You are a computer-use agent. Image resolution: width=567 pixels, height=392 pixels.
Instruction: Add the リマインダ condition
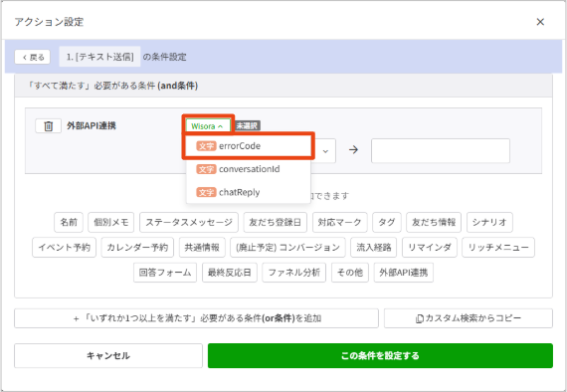(430, 248)
